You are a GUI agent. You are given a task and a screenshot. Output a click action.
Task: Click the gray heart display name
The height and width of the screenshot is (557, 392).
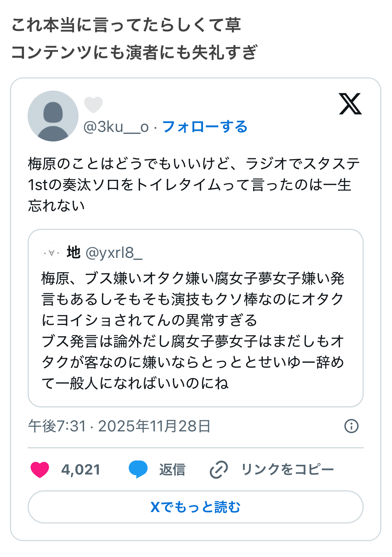pyautogui.click(x=93, y=105)
